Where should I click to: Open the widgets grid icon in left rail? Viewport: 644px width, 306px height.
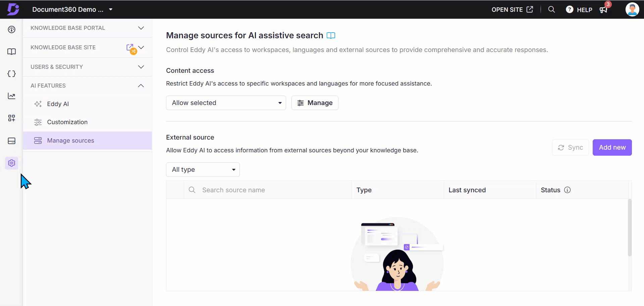[x=12, y=118]
